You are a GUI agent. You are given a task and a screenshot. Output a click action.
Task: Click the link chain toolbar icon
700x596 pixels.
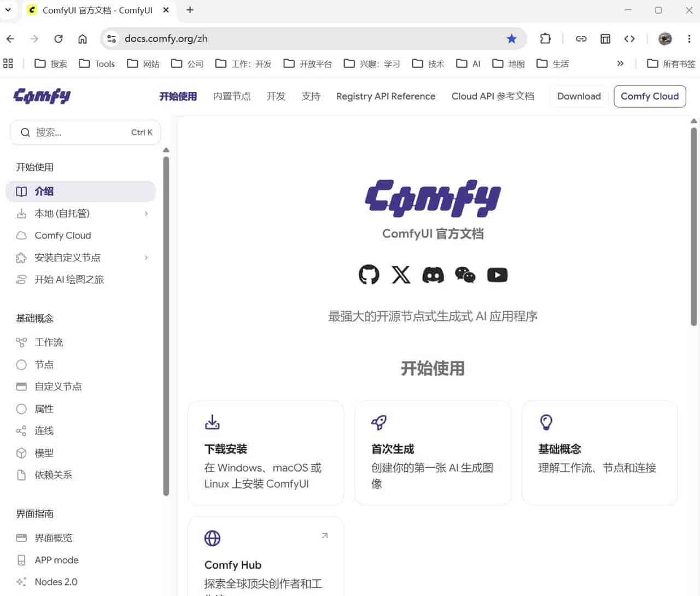581,39
